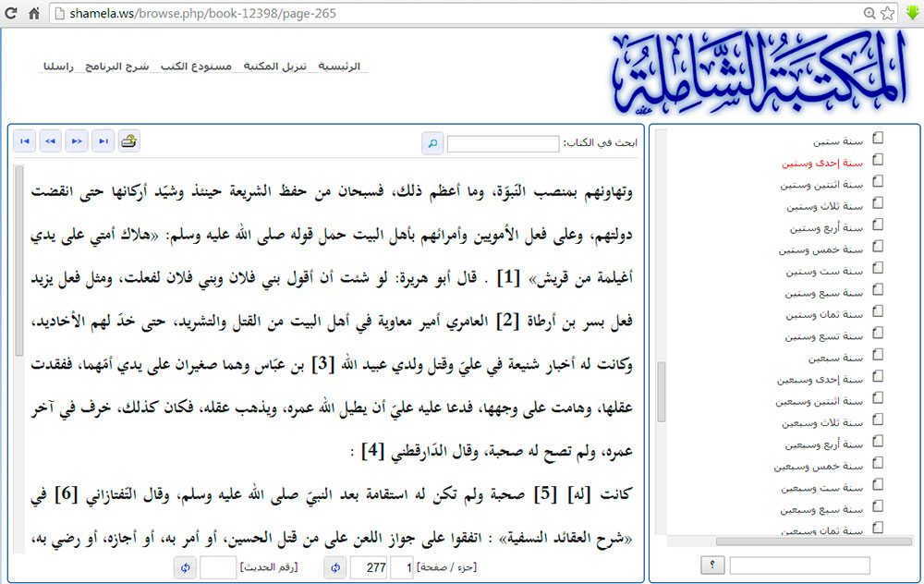This screenshot has width=924, height=584.
Task: Select سنة ست وستين index entry
Action: [x=824, y=272]
